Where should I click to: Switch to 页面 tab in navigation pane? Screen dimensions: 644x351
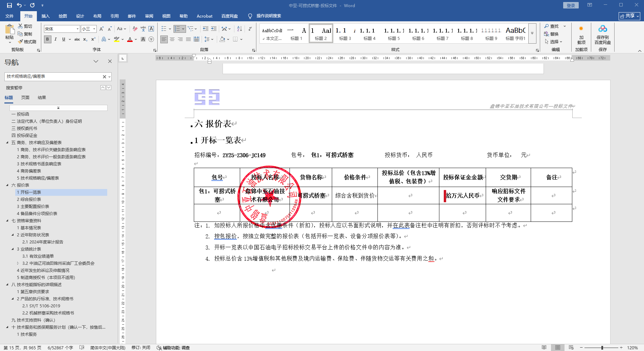(25, 98)
